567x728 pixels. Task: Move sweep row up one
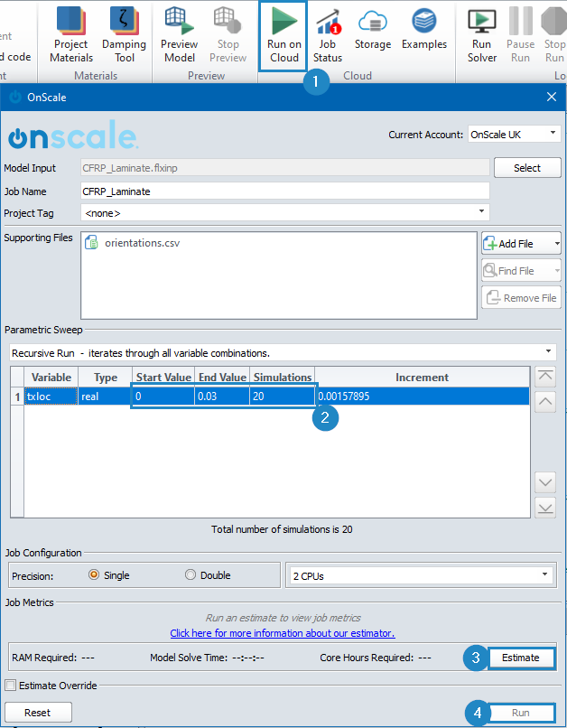(x=545, y=402)
